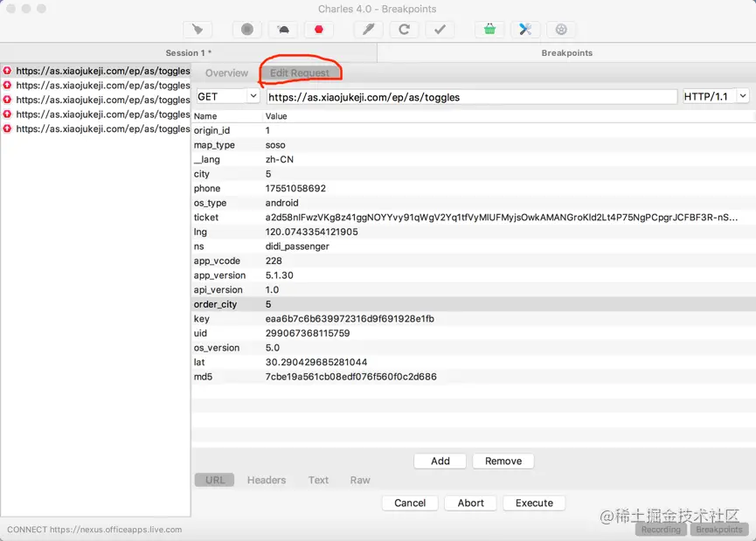The width and height of the screenshot is (756, 541).
Task: Click the md5 parameter value
Action: coord(351,377)
